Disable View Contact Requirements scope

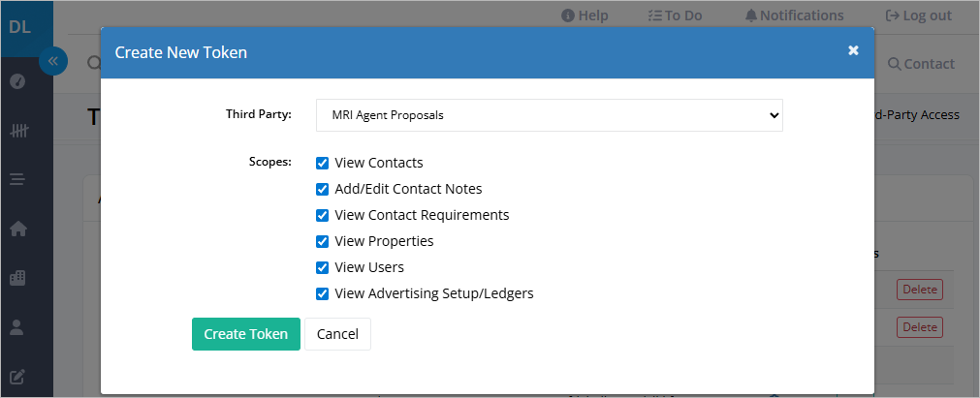(x=322, y=216)
